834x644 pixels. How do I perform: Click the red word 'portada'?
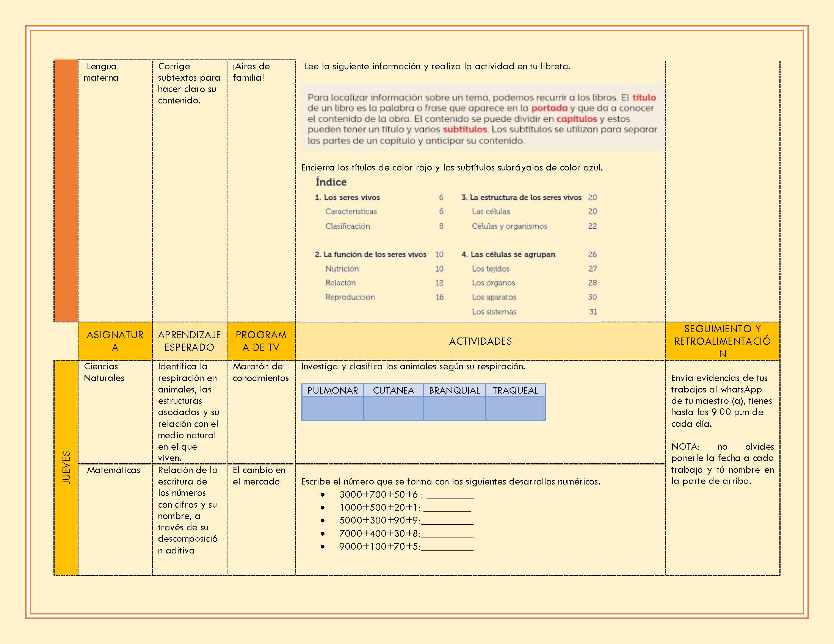[550, 108]
